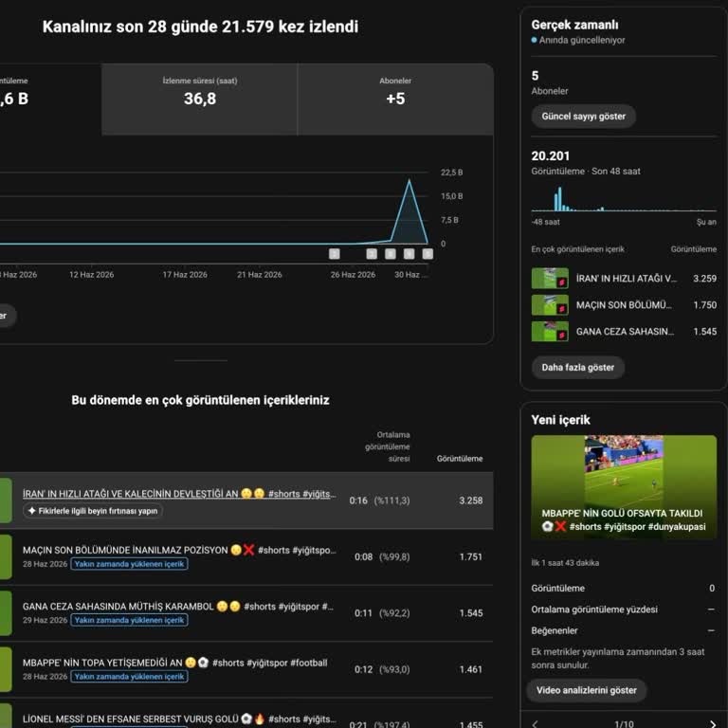The image size is (728, 728).
Task: Open the Yeni içerik MBAPPE video thumbnail
Action: pos(624,487)
